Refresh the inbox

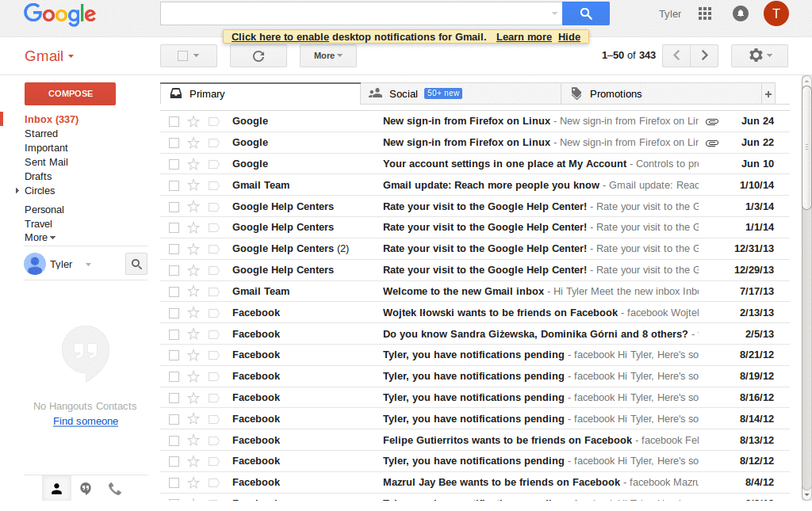[259, 56]
